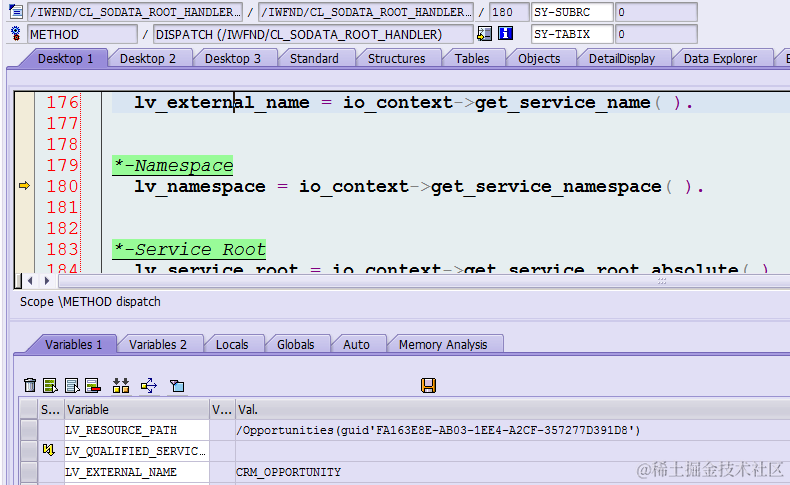Image resolution: width=790 pixels, height=485 pixels.
Task: Open the Locals tab
Action: tap(232, 344)
